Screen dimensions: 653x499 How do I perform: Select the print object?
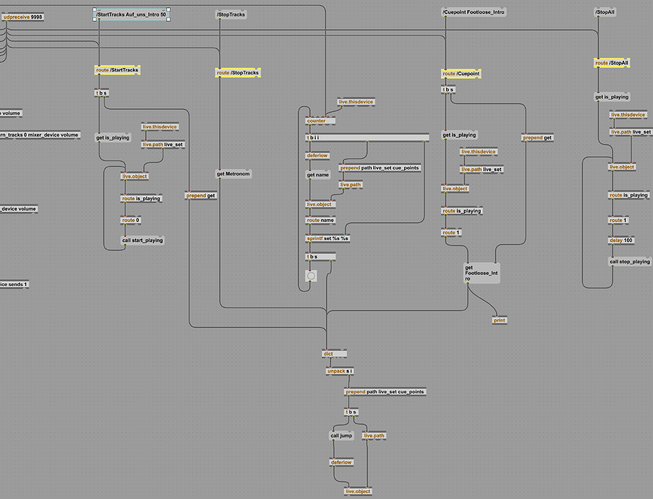pos(499,320)
